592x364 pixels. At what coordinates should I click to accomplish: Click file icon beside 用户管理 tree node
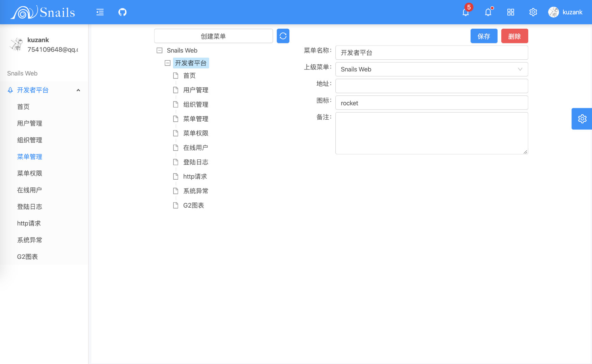pyautogui.click(x=175, y=90)
